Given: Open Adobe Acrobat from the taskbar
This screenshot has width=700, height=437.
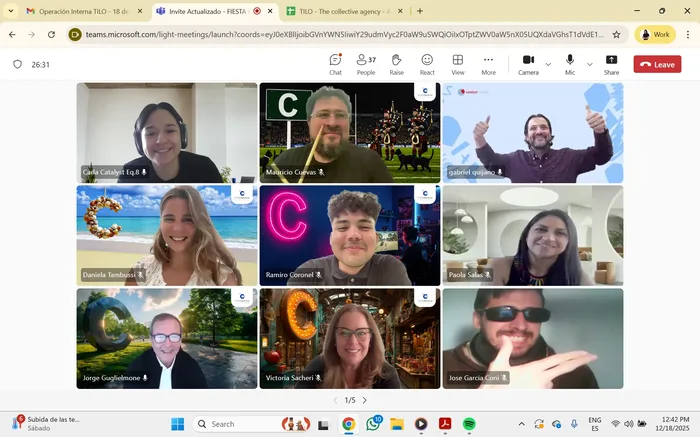Looking at the screenshot, I should pyautogui.click(x=445, y=424).
